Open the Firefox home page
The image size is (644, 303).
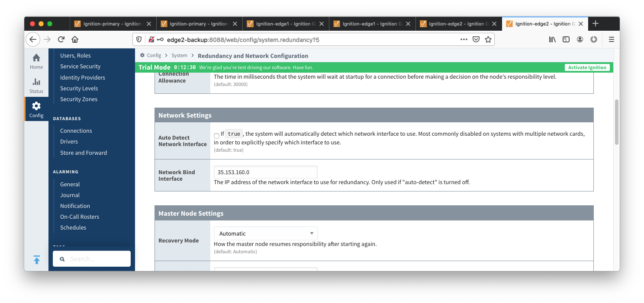[75, 39]
